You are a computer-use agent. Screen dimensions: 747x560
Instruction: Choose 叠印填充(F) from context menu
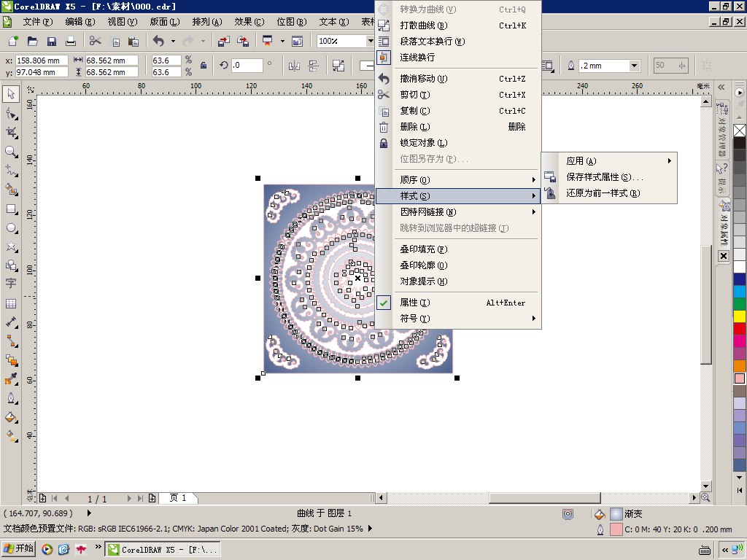point(458,249)
